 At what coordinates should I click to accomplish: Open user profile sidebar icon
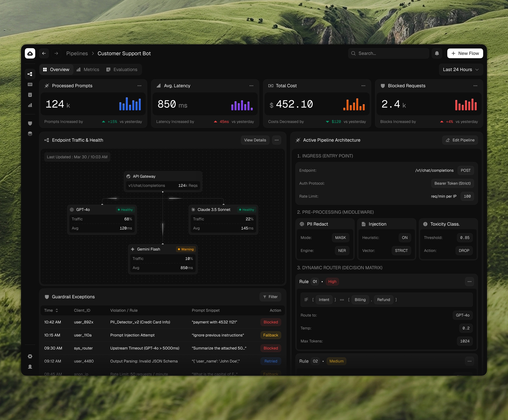pos(30,367)
